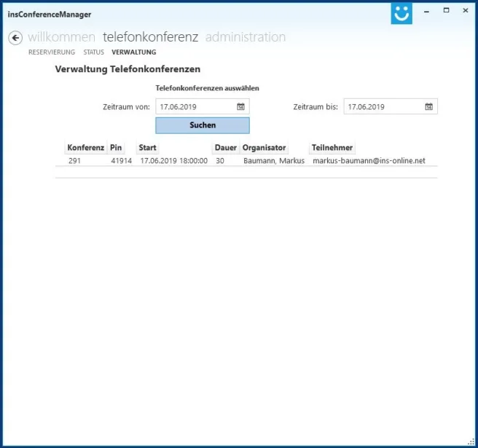Image resolution: width=478 pixels, height=448 pixels.
Task: Click start time 17.06.2019 18:00:00
Action: point(173,160)
